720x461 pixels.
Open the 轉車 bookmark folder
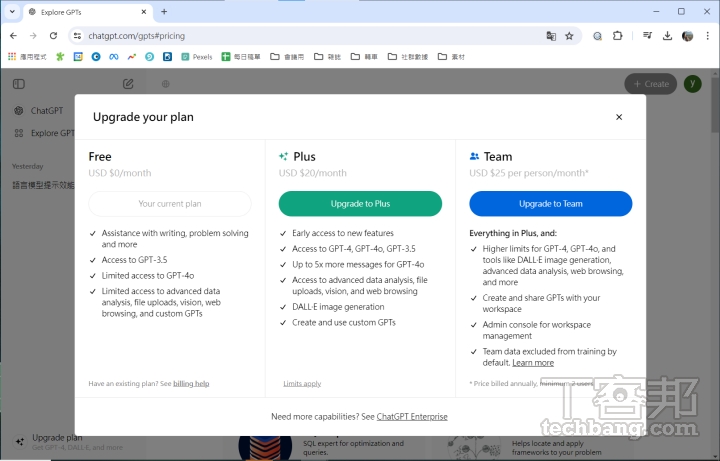coord(364,56)
